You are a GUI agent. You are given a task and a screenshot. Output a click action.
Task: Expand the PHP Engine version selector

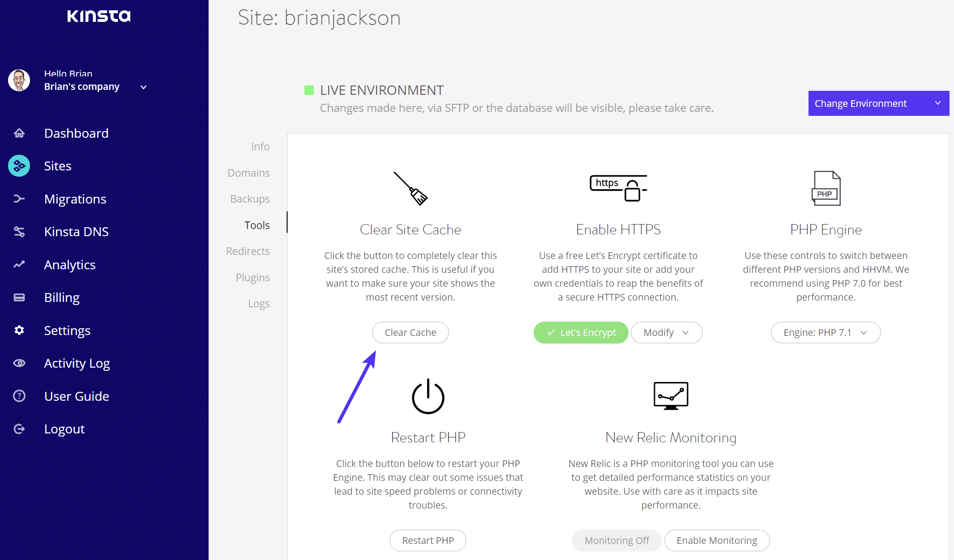pyautogui.click(x=825, y=333)
